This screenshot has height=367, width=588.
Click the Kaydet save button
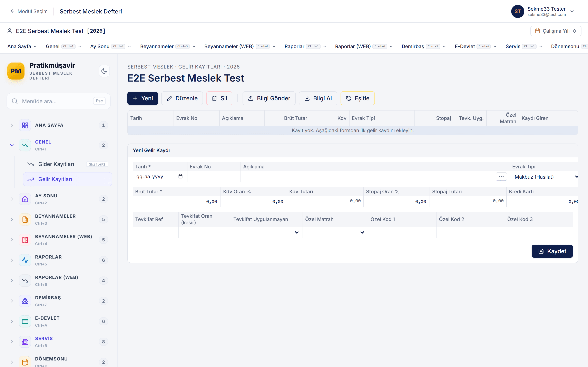(552, 251)
